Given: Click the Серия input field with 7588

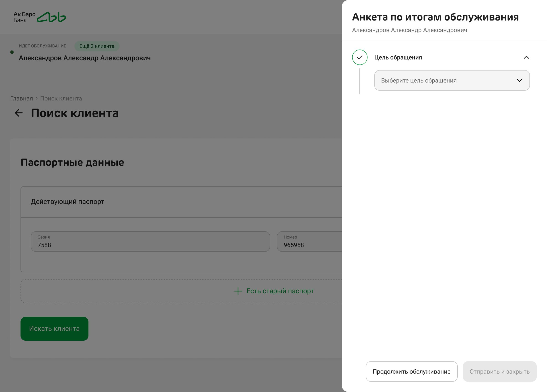Looking at the screenshot, I should pyautogui.click(x=150, y=242).
